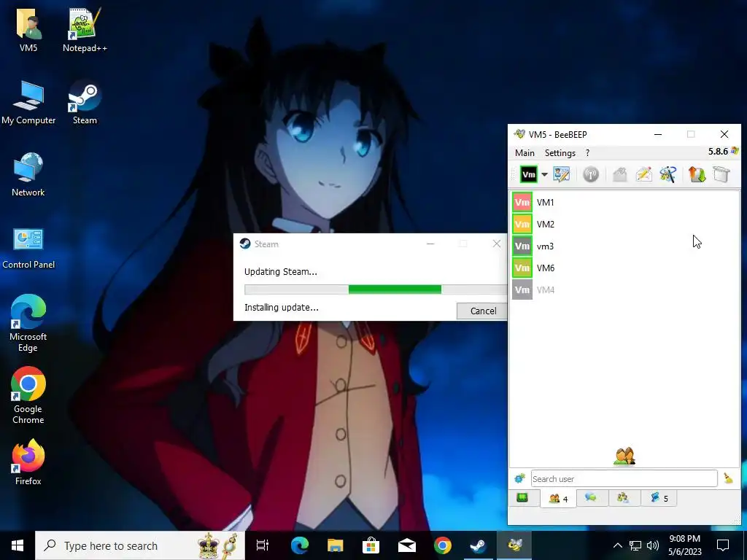Switch to BeeBEEP via its taskbar bee icon
The width and height of the screenshot is (747, 560).
pyautogui.click(x=514, y=545)
